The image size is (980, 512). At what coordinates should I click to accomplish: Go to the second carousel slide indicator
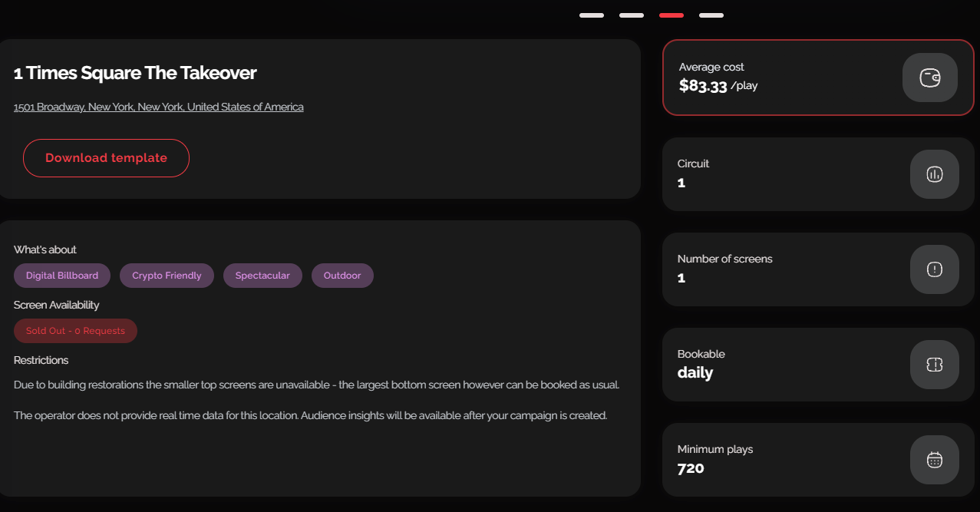[x=632, y=15]
